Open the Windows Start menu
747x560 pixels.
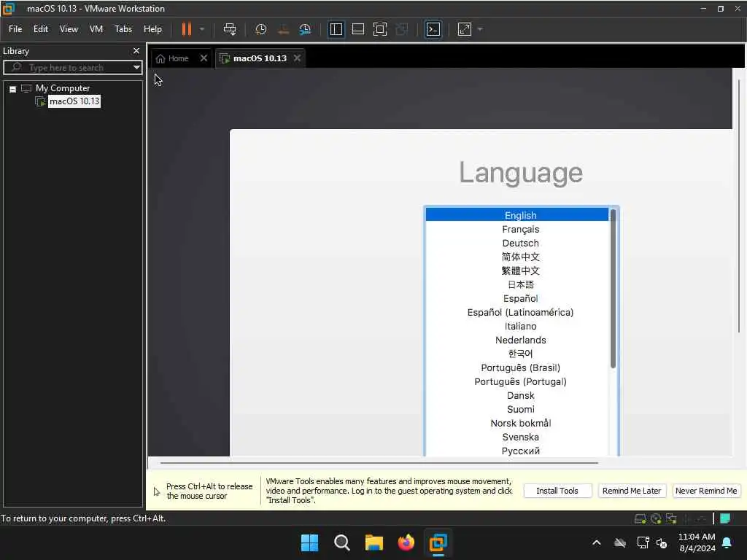coord(309,542)
